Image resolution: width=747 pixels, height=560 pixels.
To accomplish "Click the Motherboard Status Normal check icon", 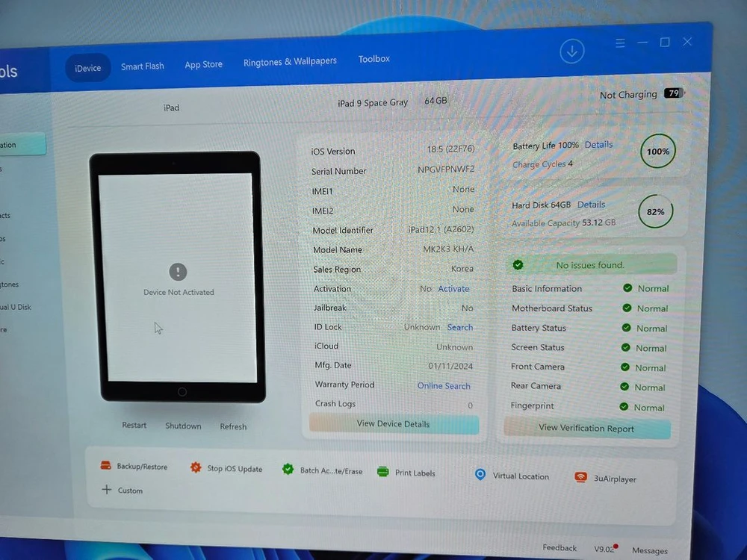I will pos(627,308).
